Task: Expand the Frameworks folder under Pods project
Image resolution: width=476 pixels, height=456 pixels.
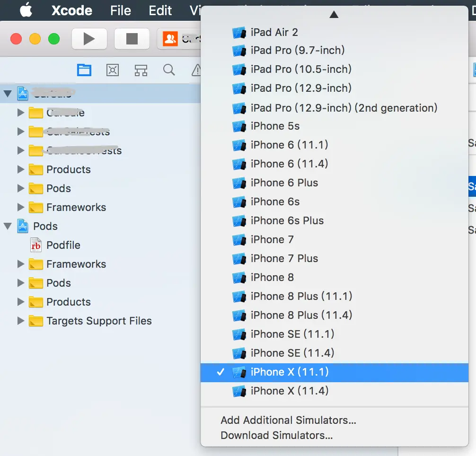Action: 21,264
